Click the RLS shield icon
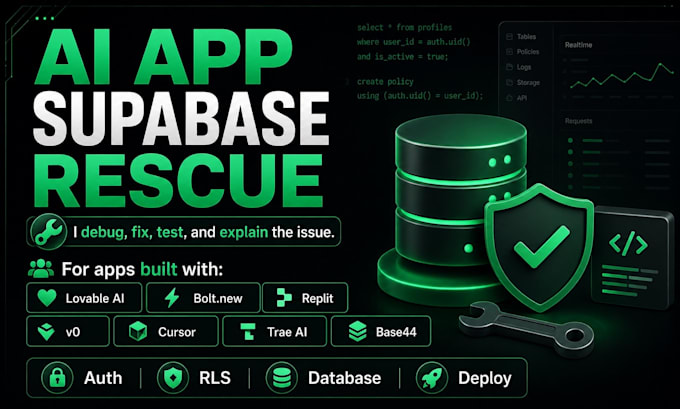Viewport: 680px width, 409px height. [173, 378]
